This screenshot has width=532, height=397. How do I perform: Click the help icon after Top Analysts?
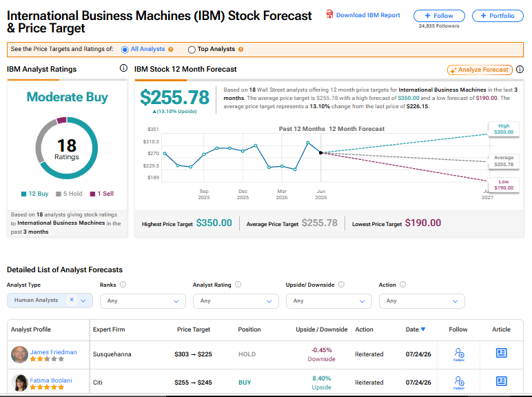coord(241,49)
